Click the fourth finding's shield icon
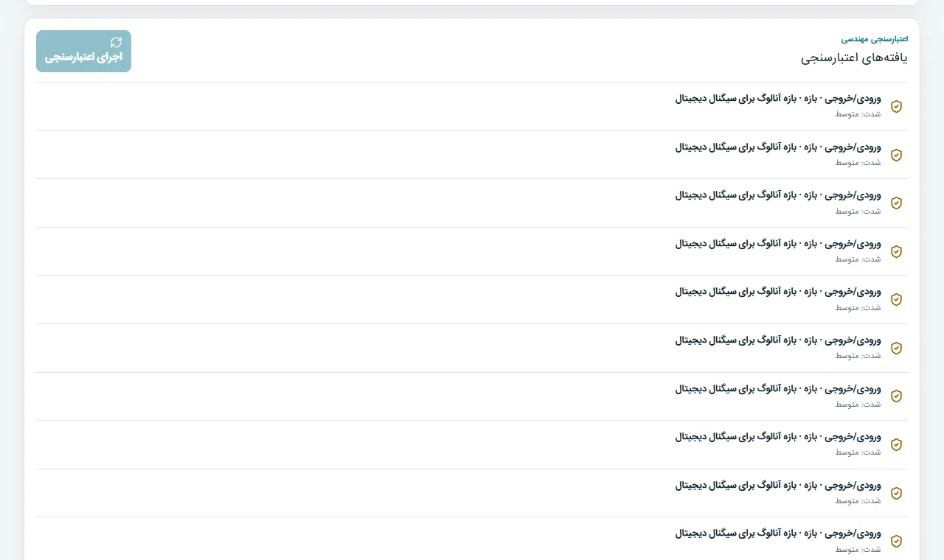Viewport: 944px width, 560px height. coord(896,251)
